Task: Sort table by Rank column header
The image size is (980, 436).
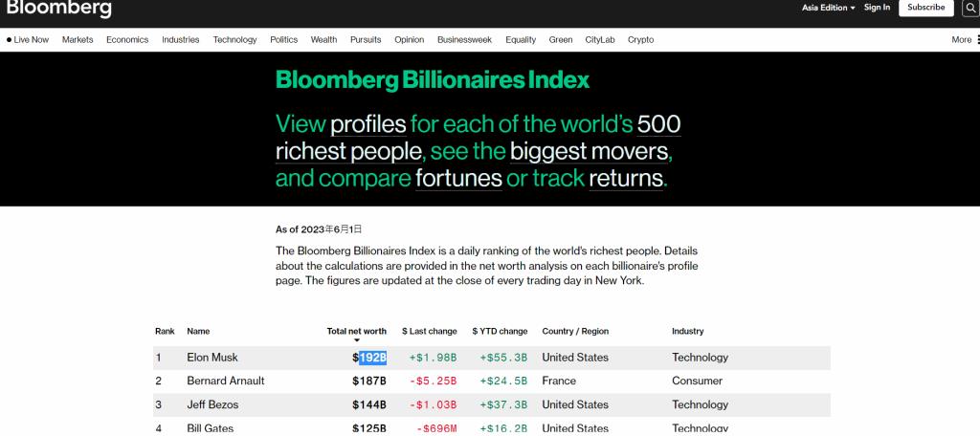Action: point(165,332)
